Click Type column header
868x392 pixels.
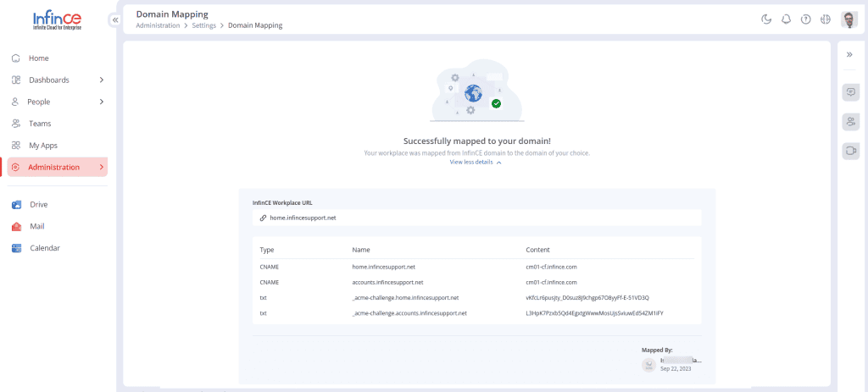coord(267,250)
